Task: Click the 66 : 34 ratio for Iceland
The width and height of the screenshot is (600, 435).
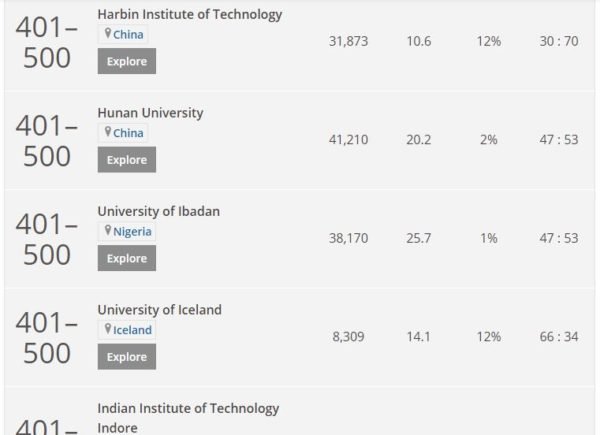Action: (x=559, y=337)
